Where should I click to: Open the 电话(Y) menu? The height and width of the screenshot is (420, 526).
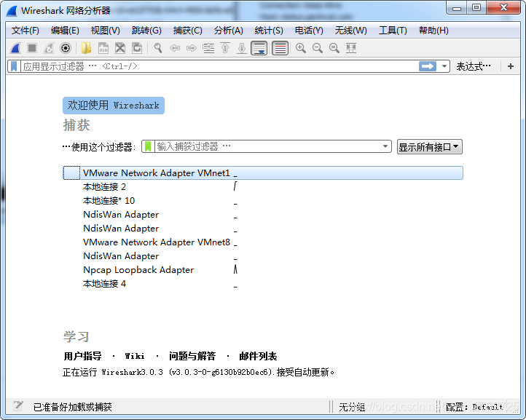309,31
